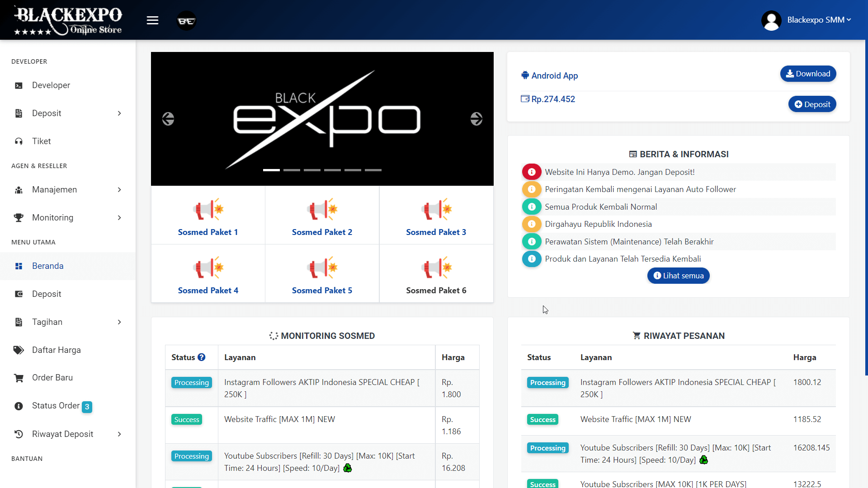This screenshot has width=868, height=488.
Task: Select Daftar Harga in sidebar
Action: (56, 350)
